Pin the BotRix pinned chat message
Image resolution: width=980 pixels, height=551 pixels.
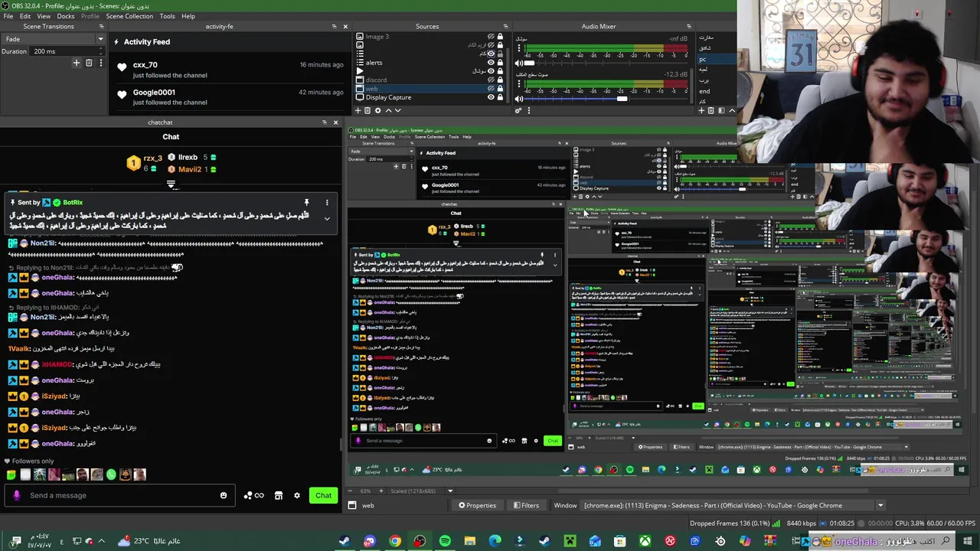pos(306,203)
